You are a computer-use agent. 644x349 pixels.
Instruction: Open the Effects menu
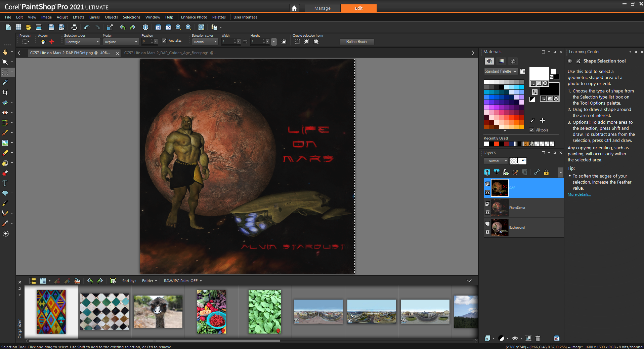click(78, 17)
